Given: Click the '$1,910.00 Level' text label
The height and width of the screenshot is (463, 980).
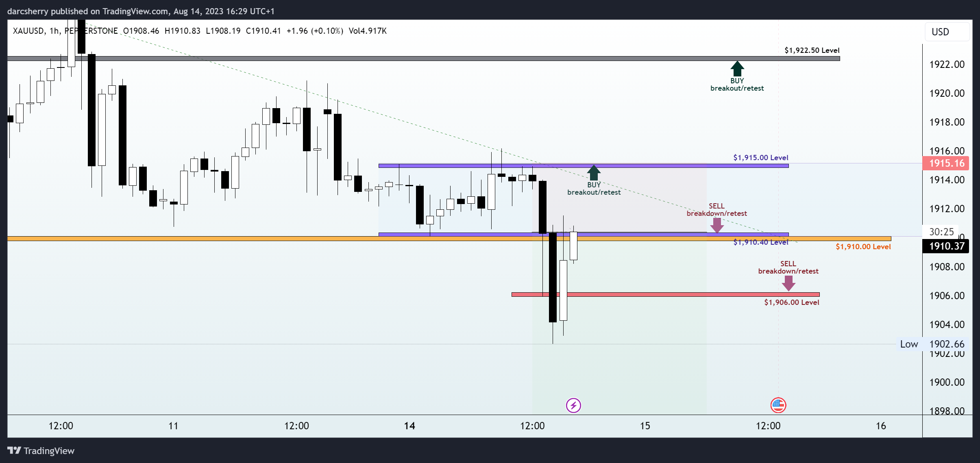Looking at the screenshot, I should pos(863,247).
